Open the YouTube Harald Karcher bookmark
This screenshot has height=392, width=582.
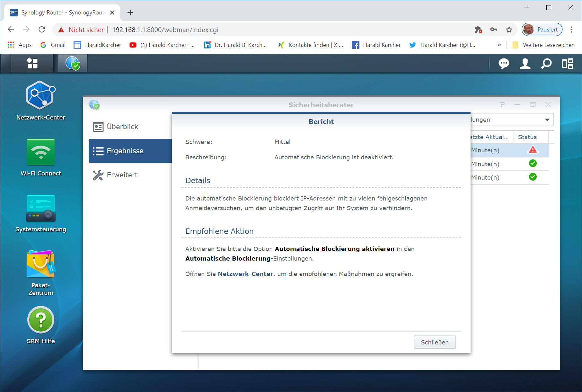[162, 45]
